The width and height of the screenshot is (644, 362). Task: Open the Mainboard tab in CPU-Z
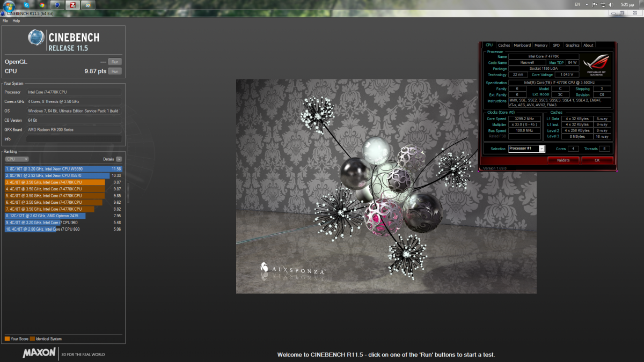(522, 45)
